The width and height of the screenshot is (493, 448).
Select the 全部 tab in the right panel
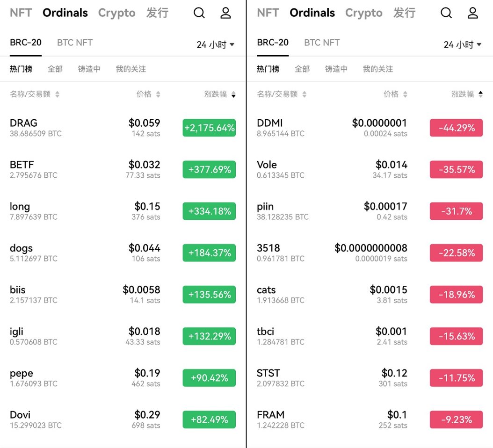coord(302,69)
